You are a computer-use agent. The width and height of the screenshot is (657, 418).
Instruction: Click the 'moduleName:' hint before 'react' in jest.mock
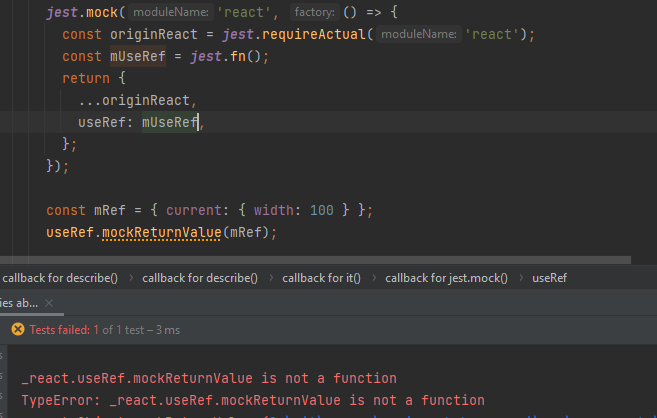[x=171, y=12]
